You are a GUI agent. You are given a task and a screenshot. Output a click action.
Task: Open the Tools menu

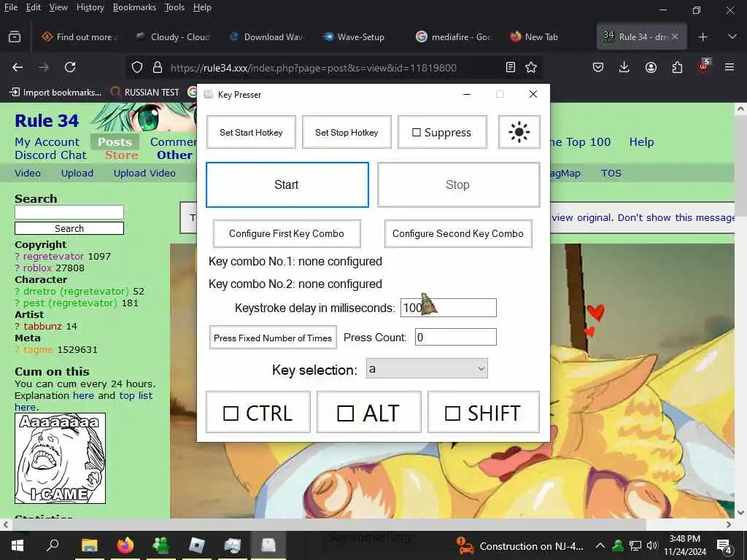(x=174, y=7)
